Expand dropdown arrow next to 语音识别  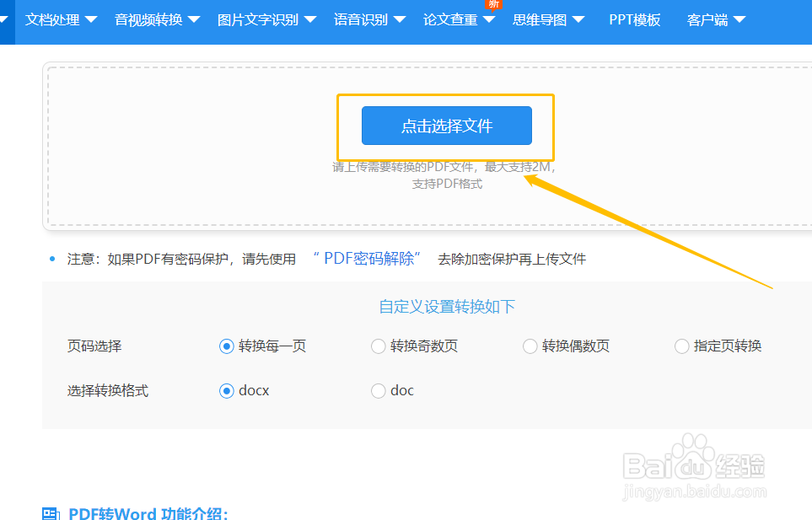[400, 19]
